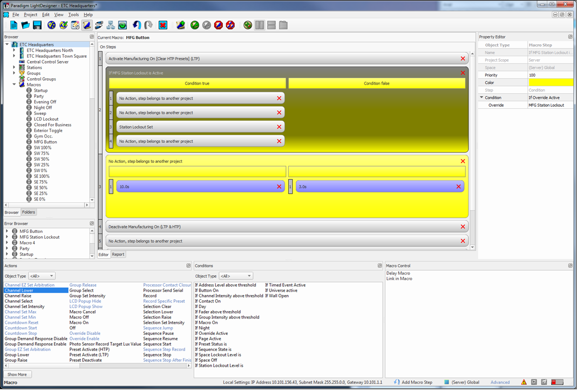Click the sequence editor toolbar icon
The image size is (577, 392).
[99, 25]
